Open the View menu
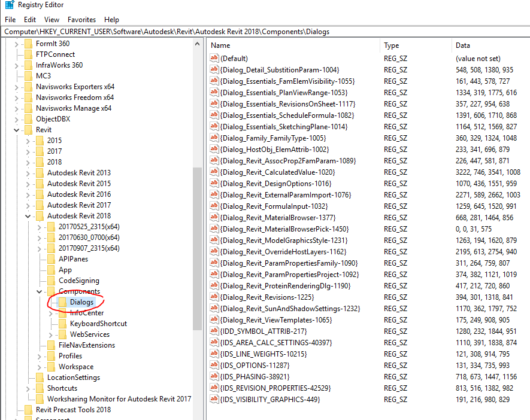The width and height of the screenshot is (530, 420). [52, 20]
